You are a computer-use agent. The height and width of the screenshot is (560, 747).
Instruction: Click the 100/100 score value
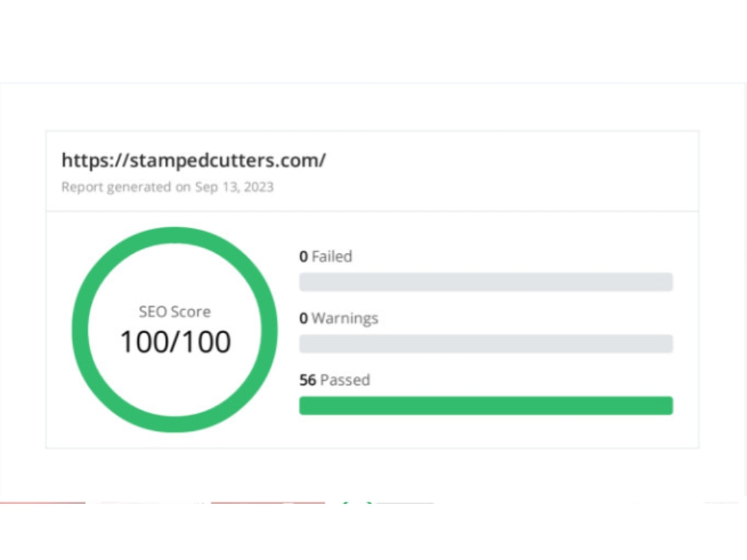176,342
